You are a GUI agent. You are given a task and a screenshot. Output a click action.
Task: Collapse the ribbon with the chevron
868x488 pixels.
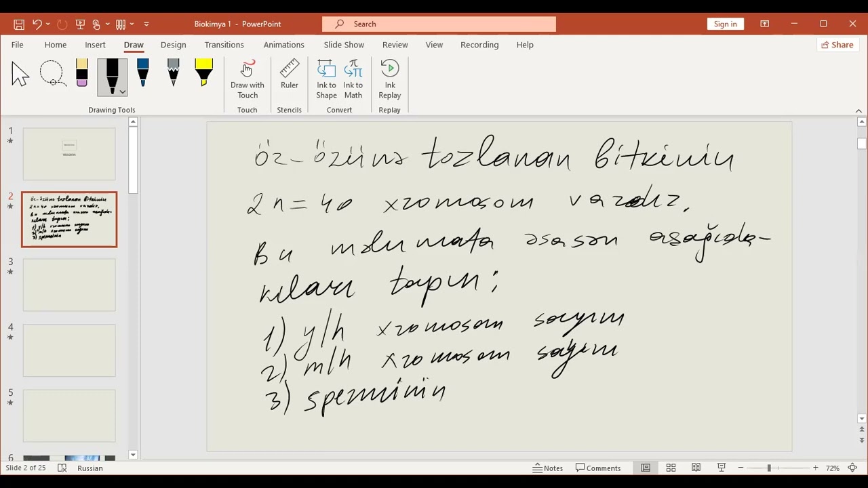point(859,110)
